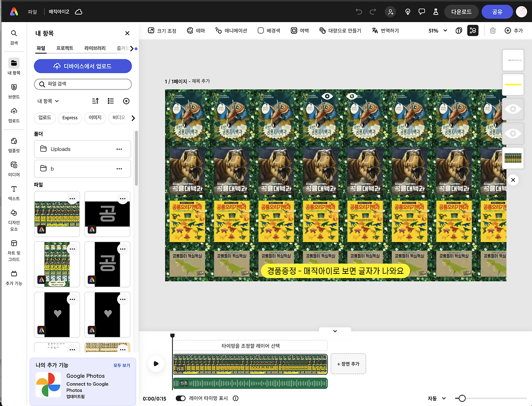
Task: Invite collaborators with the add-person icon
Action: click(390, 12)
